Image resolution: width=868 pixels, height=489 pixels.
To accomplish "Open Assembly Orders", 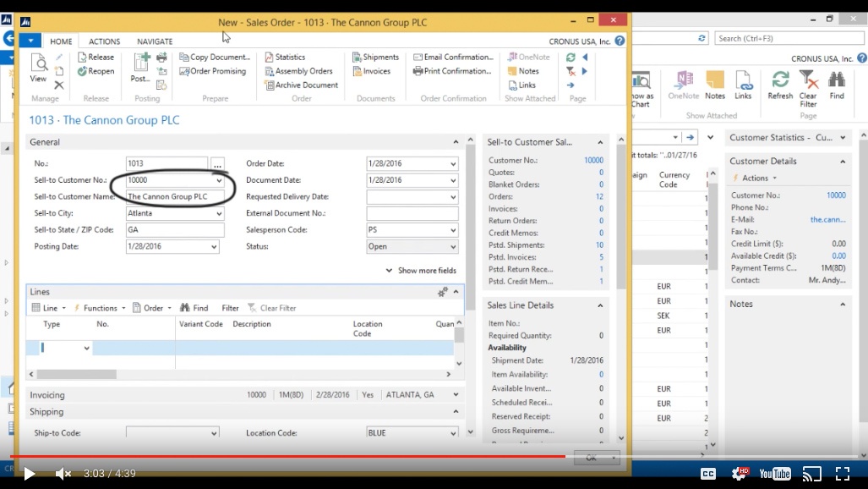I will tap(299, 71).
